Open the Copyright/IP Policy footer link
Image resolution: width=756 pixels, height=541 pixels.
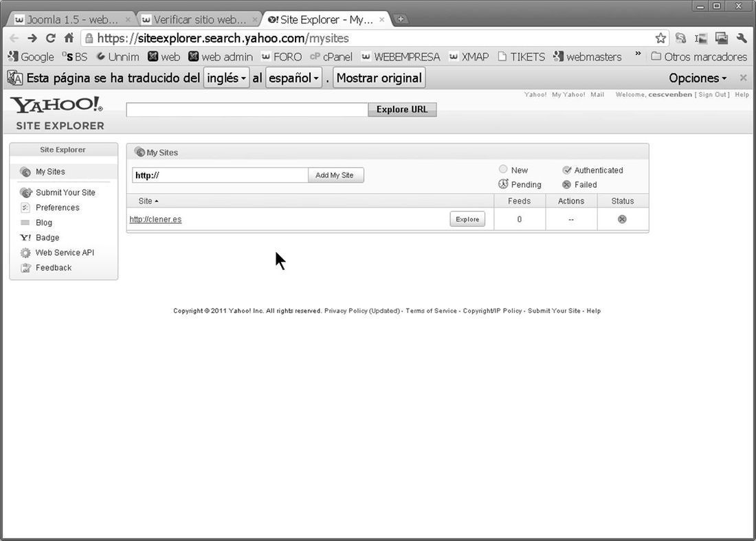[x=492, y=311]
